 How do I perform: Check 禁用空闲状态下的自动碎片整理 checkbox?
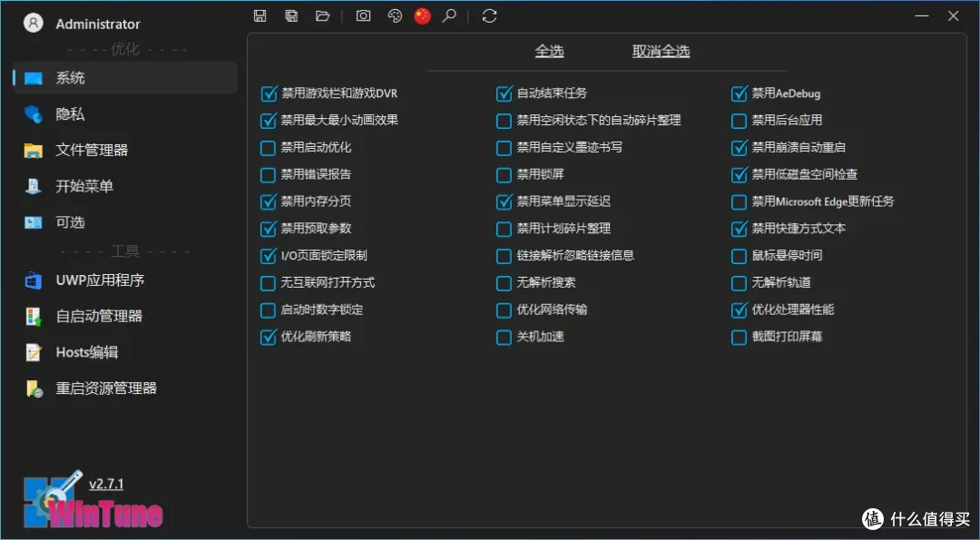(504, 121)
